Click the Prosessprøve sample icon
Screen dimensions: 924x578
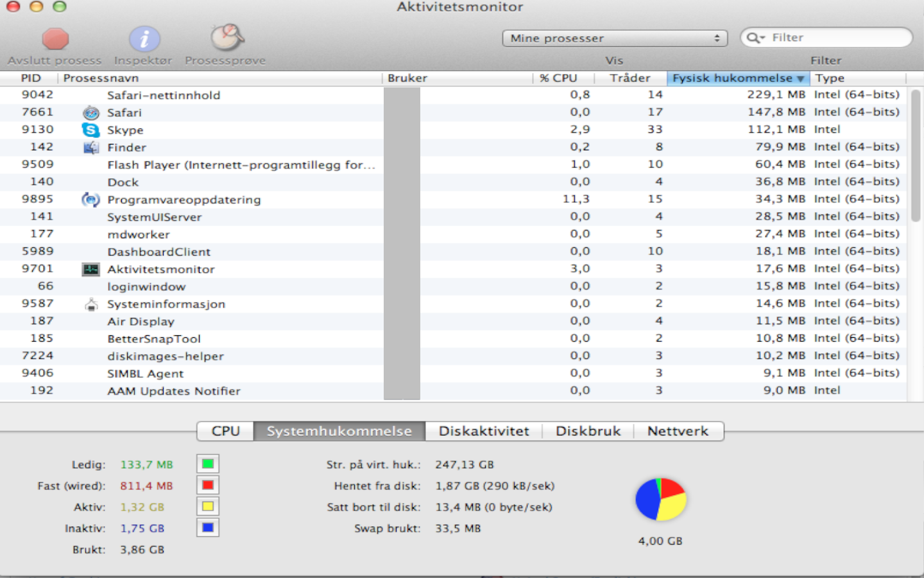(x=227, y=38)
